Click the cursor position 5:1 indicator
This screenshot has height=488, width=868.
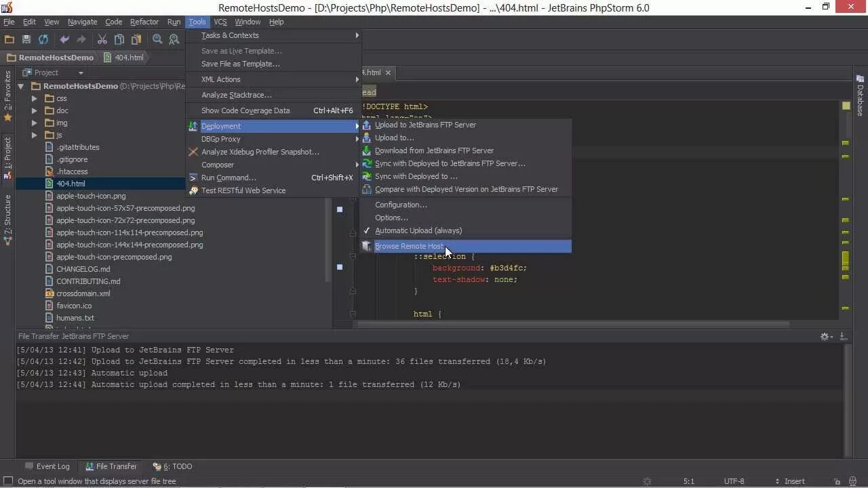[688, 481]
